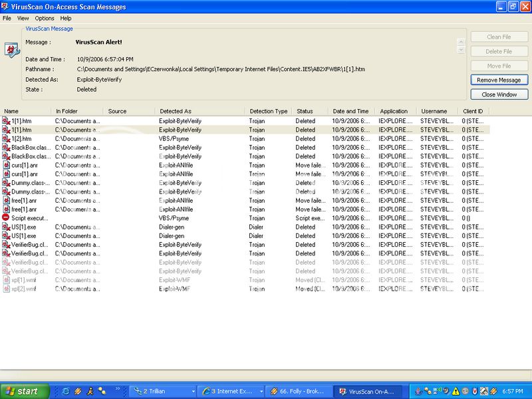Sort by the Source column header

coord(129,111)
